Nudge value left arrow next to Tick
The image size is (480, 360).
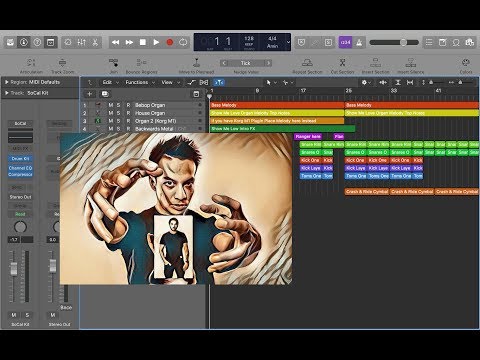click(224, 63)
